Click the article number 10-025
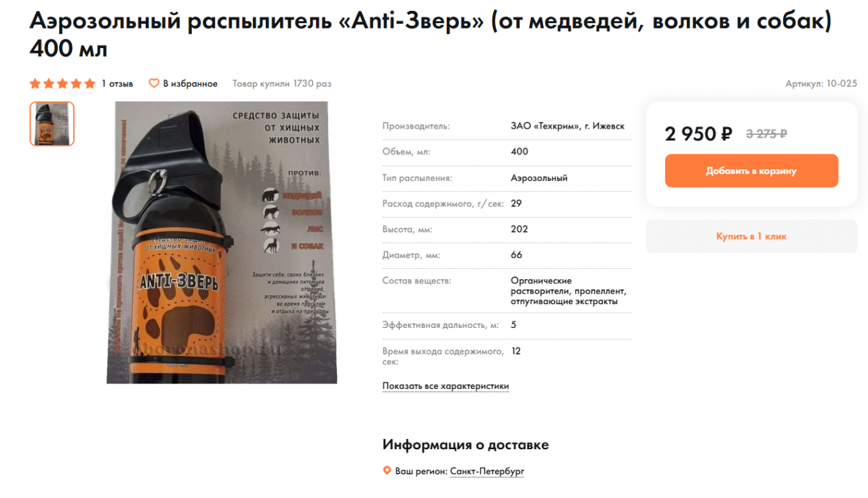Image resolution: width=868 pixels, height=498 pixels. pos(842,84)
